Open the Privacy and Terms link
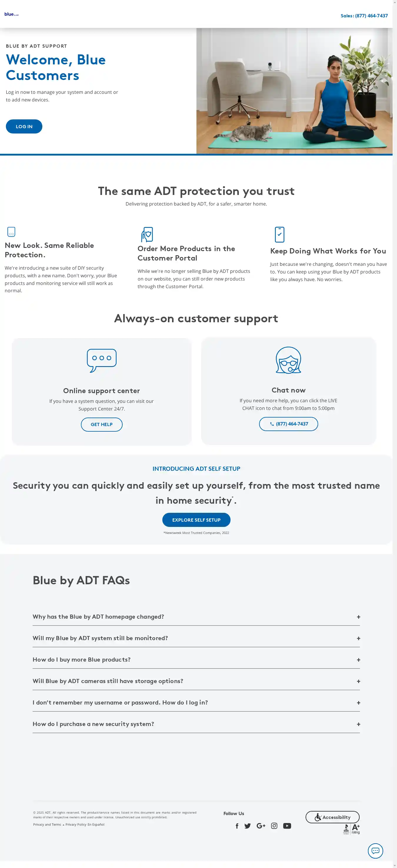Image resolution: width=397 pixels, height=868 pixels. (47, 824)
